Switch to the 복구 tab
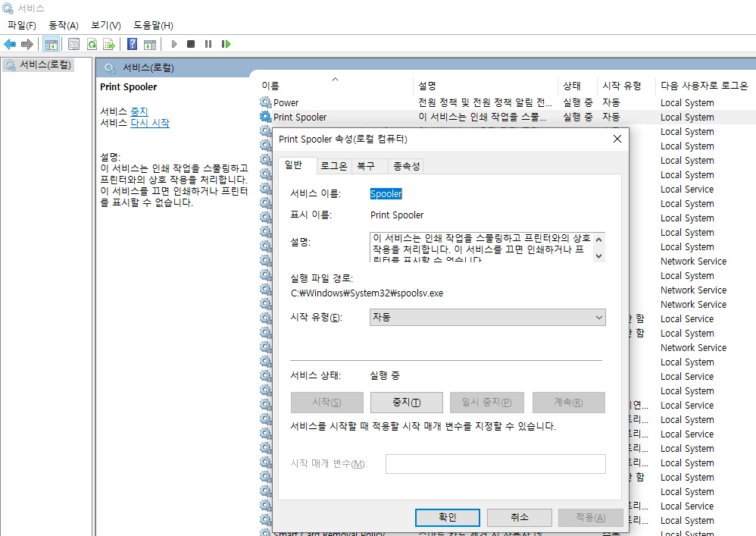 pos(370,166)
